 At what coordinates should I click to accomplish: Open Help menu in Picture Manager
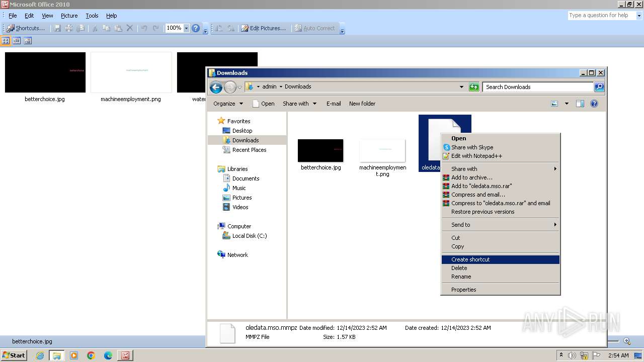pyautogui.click(x=111, y=16)
